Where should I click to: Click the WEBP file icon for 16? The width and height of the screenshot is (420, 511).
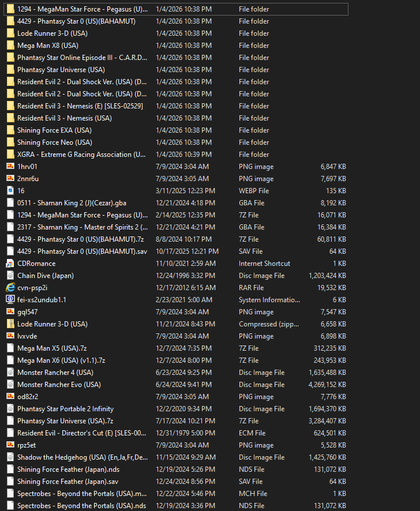10,191
